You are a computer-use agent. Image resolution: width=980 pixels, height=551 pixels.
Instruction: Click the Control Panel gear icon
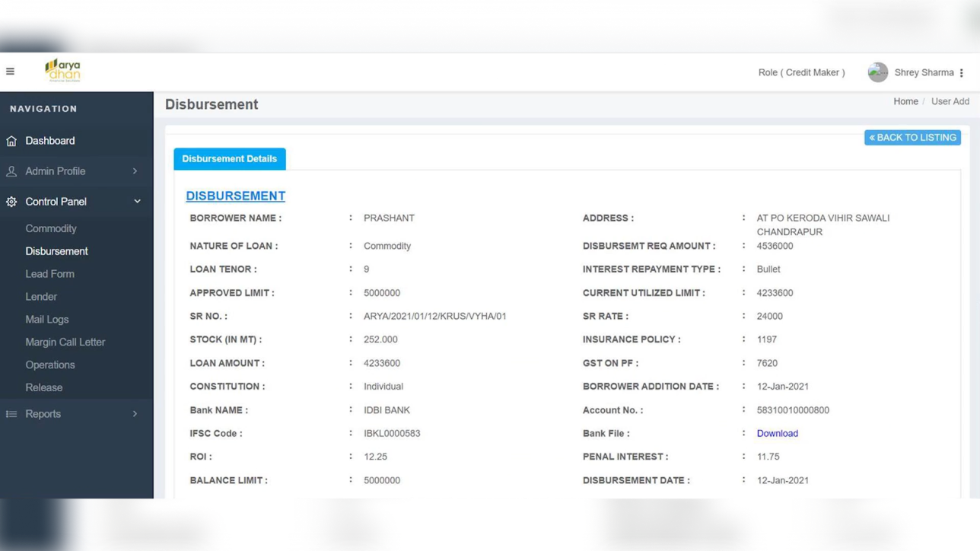[11, 202]
